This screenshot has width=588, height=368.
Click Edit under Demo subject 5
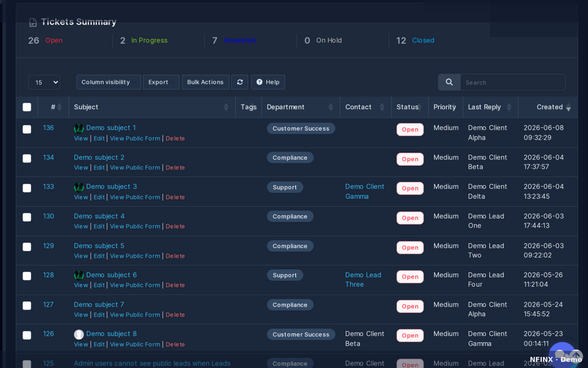[x=99, y=256]
